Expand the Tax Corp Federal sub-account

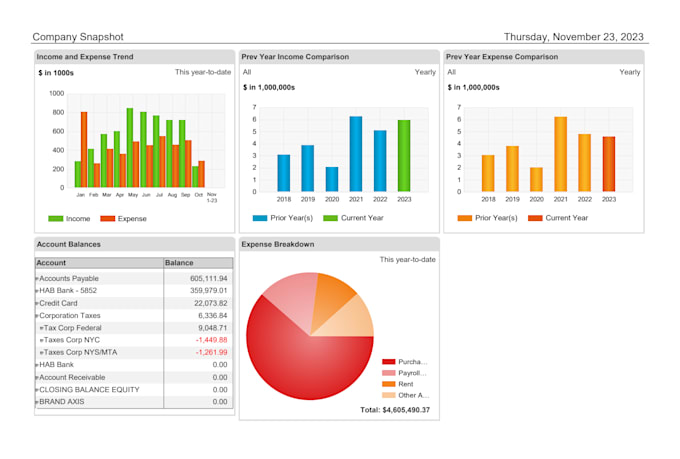coord(42,328)
